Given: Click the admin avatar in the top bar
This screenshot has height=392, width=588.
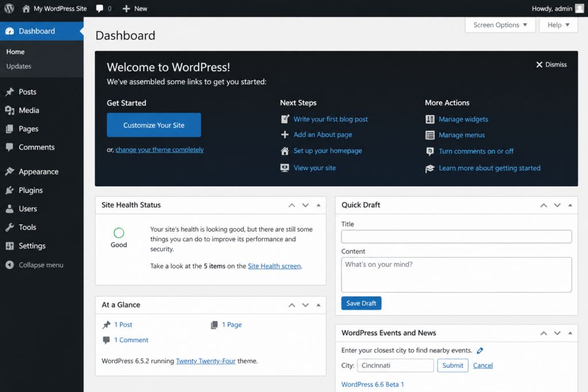Looking at the screenshot, I should pos(579,8).
